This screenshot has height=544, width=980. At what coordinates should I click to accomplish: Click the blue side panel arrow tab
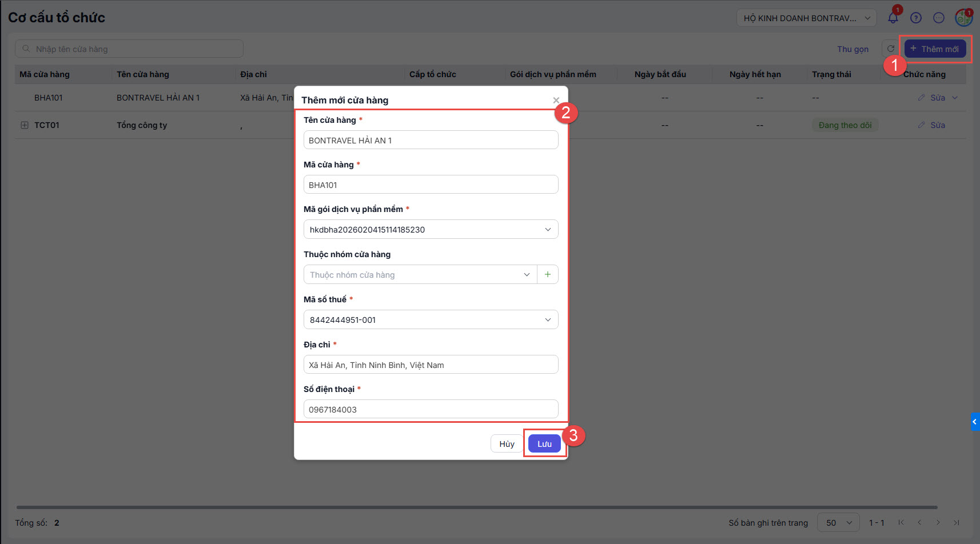click(x=975, y=422)
